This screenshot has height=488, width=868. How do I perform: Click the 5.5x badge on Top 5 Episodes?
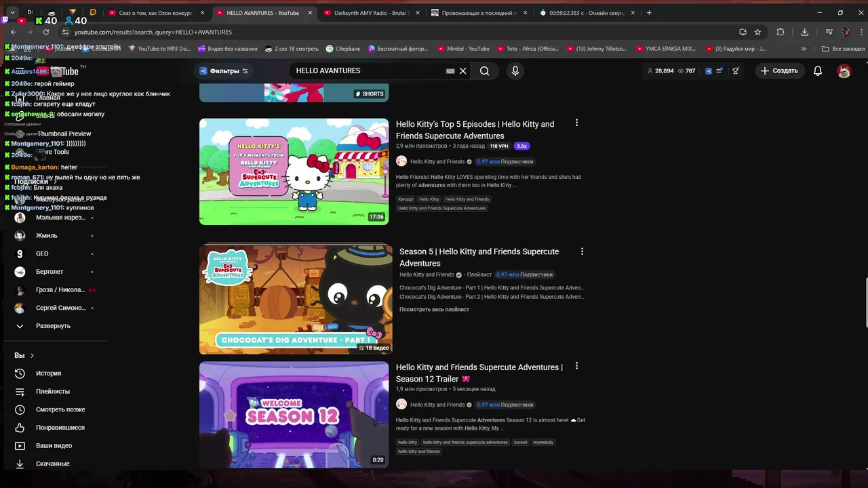(521, 146)
